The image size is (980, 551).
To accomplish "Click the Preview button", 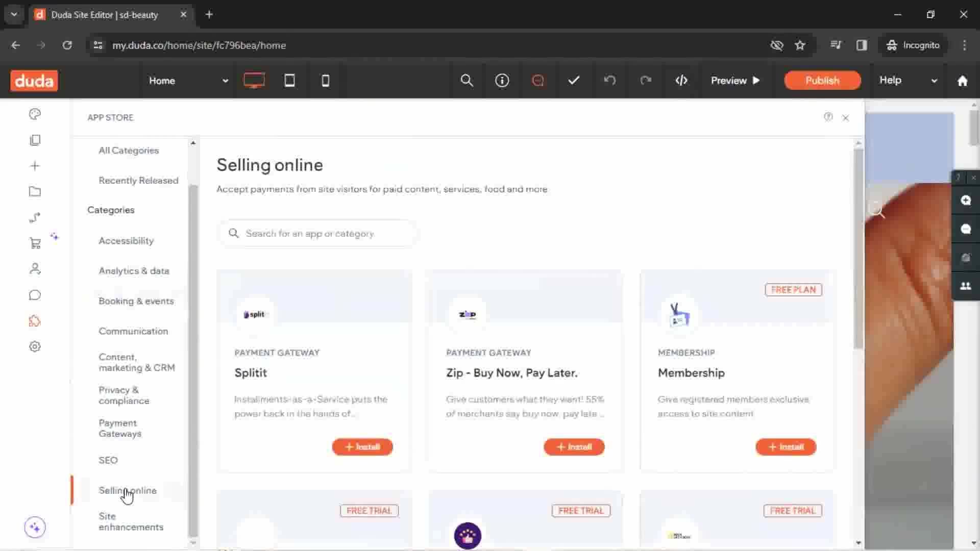I will pos(736,81).
